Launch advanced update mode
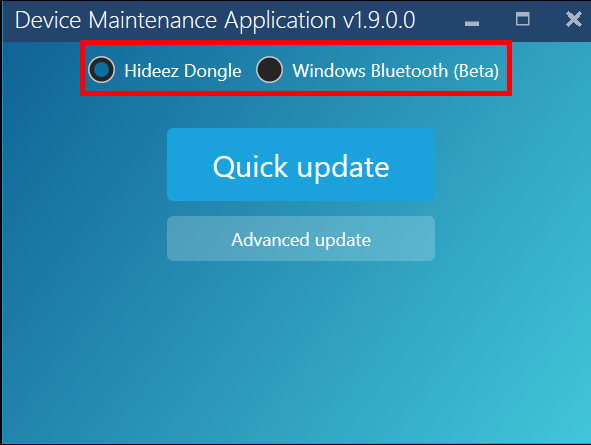591x445 pixels. [301, 239]
